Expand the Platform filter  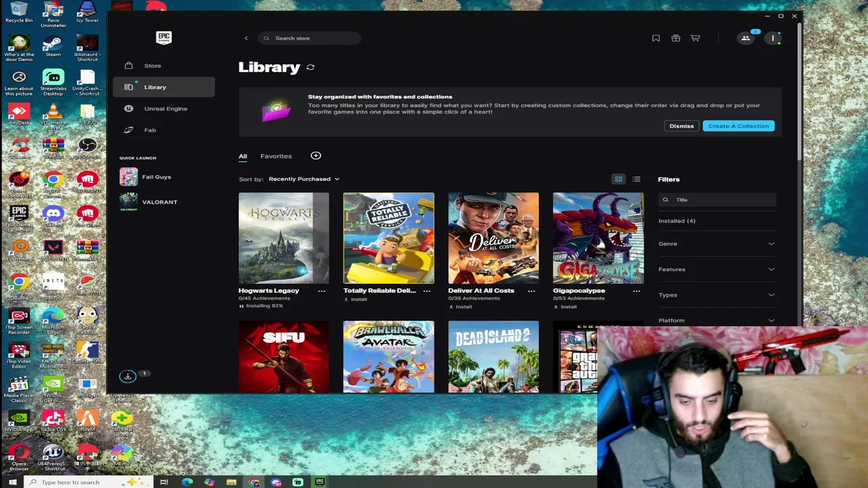(x=717, y=320)
